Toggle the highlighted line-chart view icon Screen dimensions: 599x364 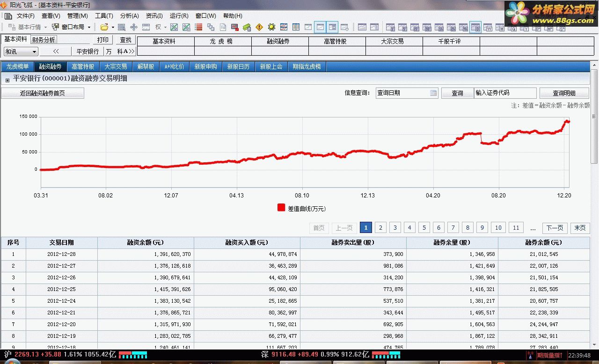pyautogui.click(x=320, y=27)
